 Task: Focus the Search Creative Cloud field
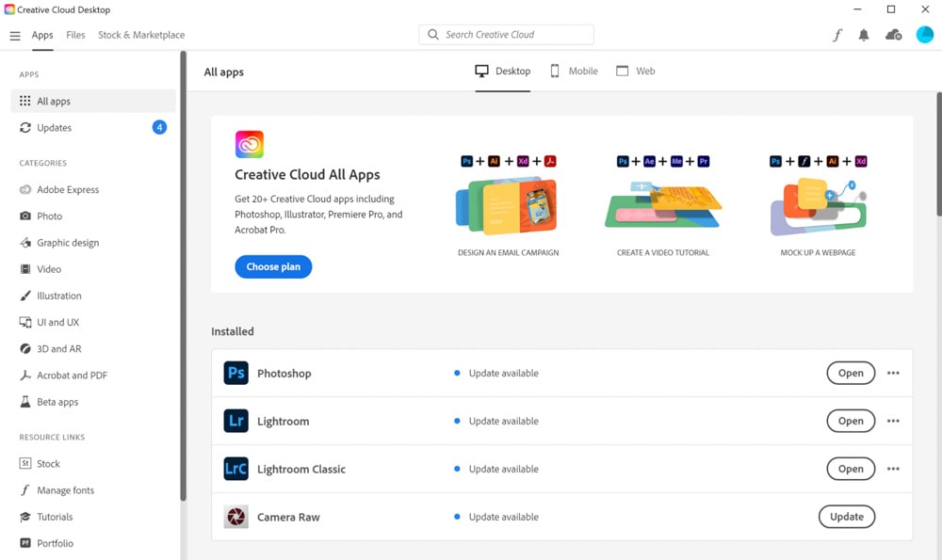pyautogui.click(x=507, y=35)
